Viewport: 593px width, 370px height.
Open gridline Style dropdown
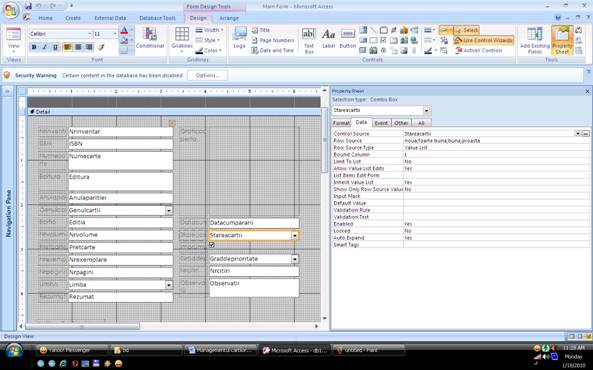[x=206, y=40]
